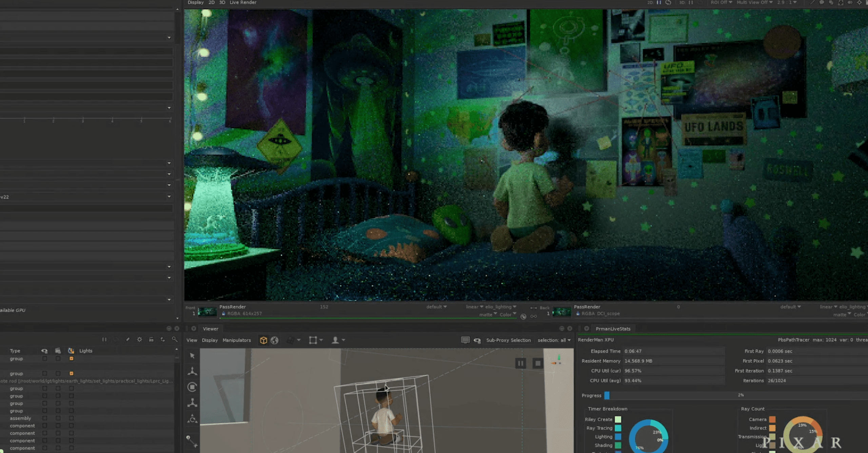
Task: Open the Multi View Off dropdown
Action: point(753,2)
